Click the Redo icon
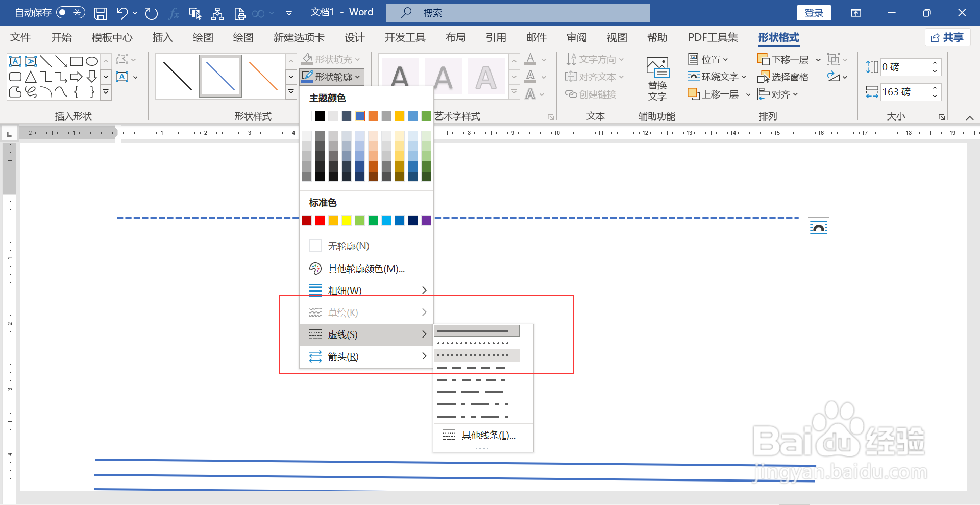The height and width of the screenshot is (505, 980). pos(151,13)
